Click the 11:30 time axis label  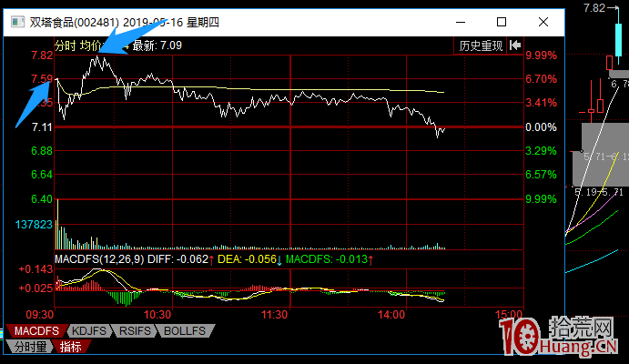click(274, 315)
